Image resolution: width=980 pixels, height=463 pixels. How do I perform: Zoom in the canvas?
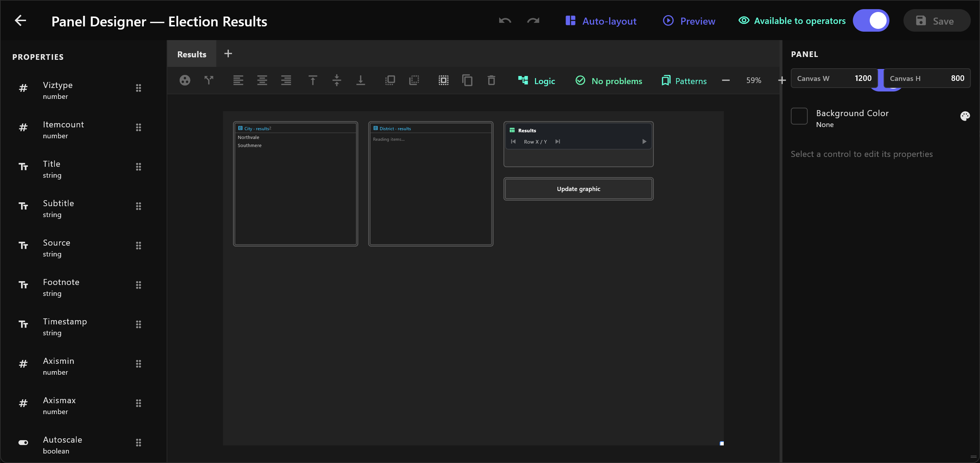pyautogui.click(x=782, y=80)
